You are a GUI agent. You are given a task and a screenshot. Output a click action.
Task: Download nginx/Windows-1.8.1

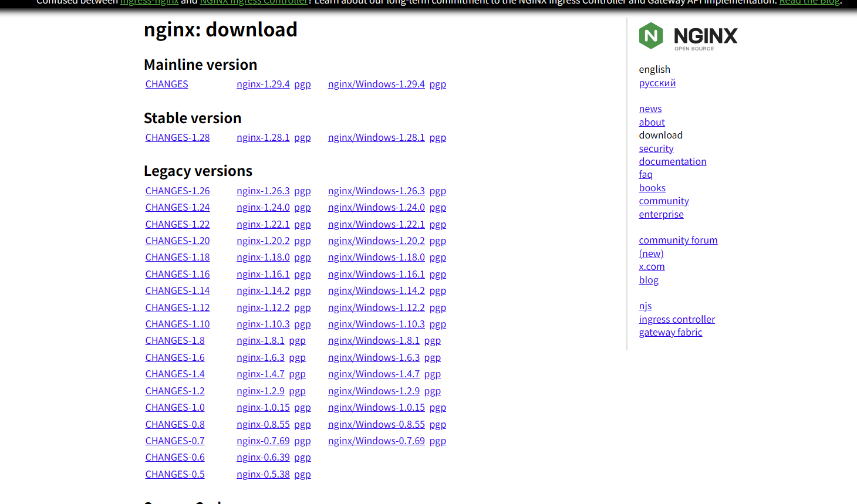click(374, 341)
